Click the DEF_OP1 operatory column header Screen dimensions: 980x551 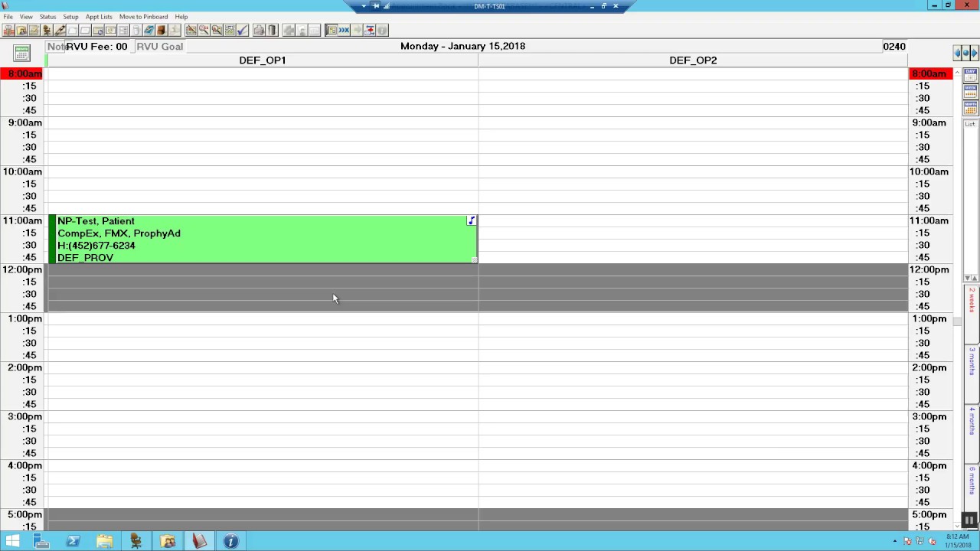263,60
